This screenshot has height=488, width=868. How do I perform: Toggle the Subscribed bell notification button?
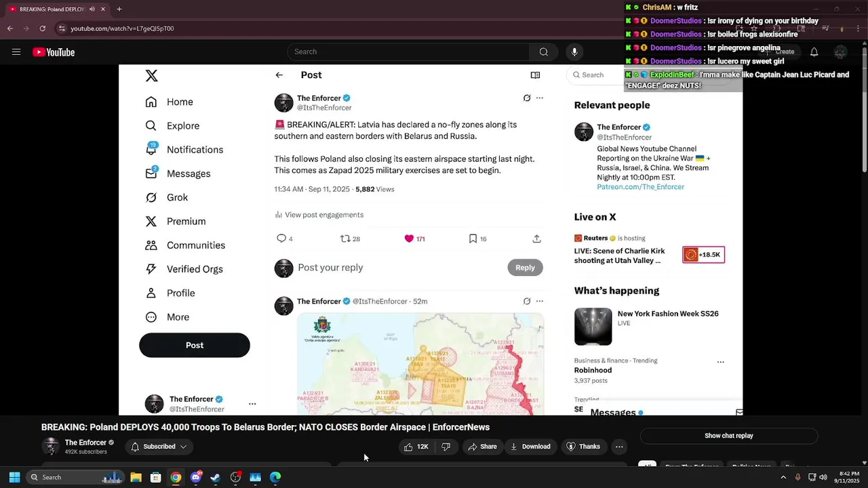pyautogui.click(x=159, y=447)
